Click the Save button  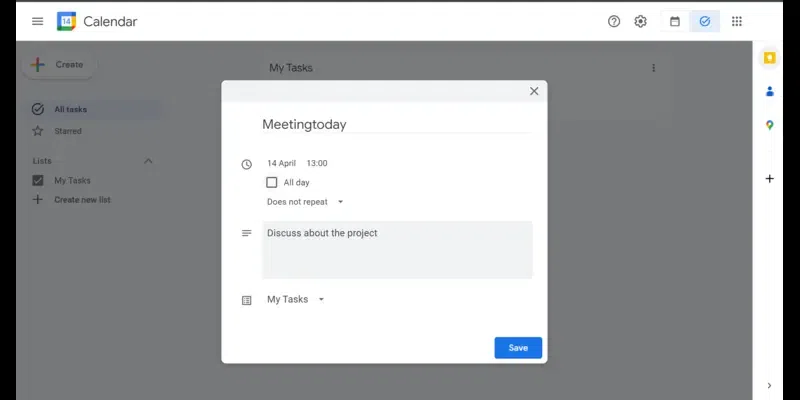pyautogui.click(x=518, y=348)
